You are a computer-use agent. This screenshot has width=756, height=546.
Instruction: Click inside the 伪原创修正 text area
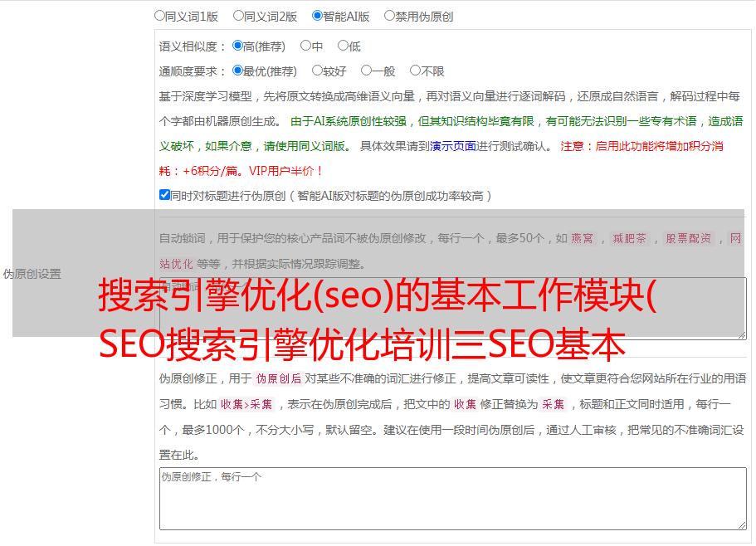(x=453, y=499)
